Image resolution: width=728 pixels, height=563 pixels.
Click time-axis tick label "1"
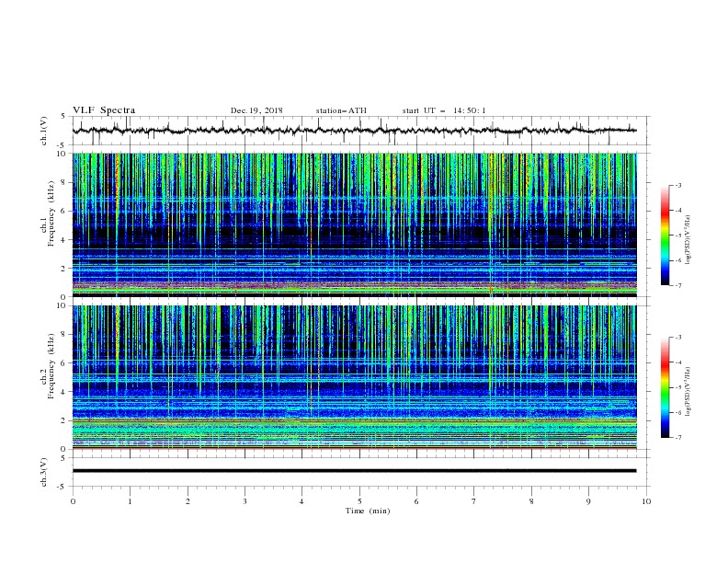[x=131, y=501]
